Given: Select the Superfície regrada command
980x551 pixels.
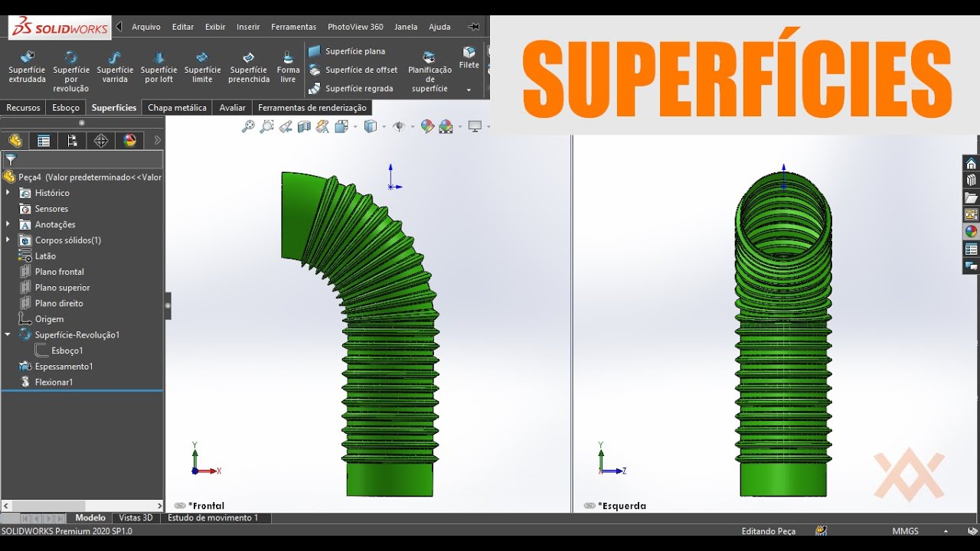Looking at the screenshot, I should (351, 88).
